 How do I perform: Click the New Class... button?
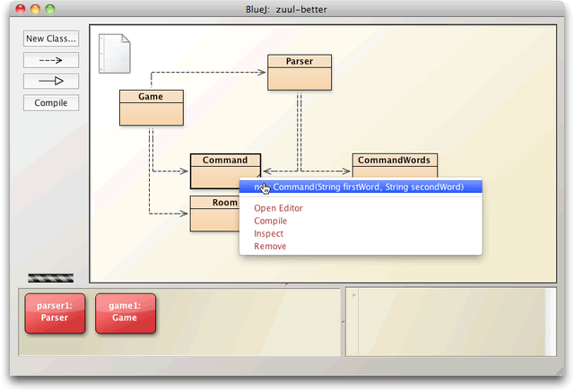coord(51,39)
